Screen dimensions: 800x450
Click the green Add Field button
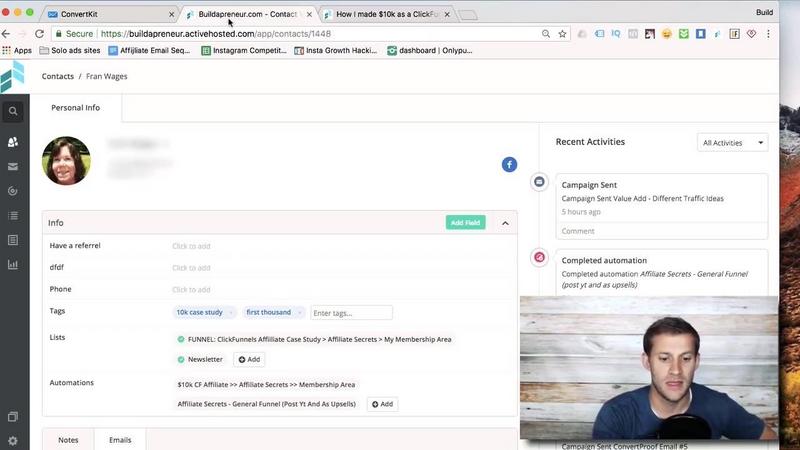click(465, 222)
